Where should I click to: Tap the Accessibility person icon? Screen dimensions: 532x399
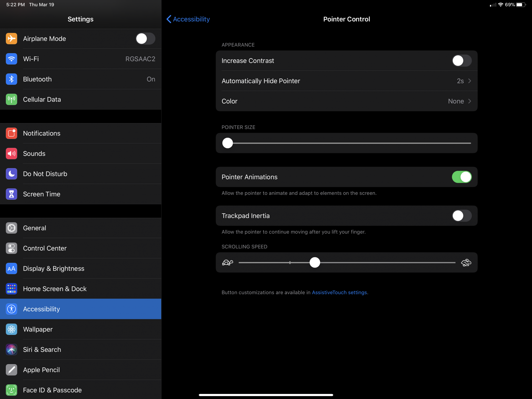pyautogui.click(x=11, y=309)
